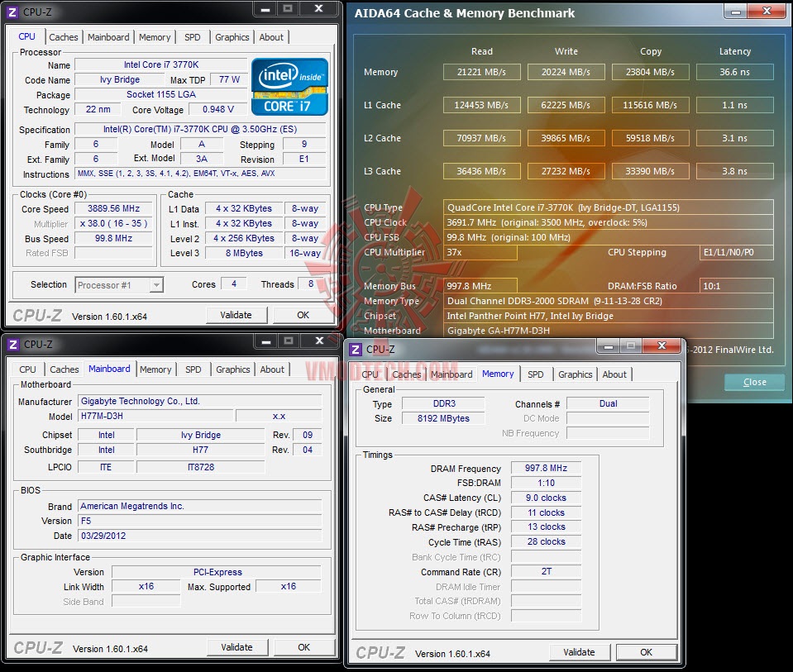Go to Graphics tab in Memory CPU-Z window
Image resolution: width=793 pixels, height=672 pixels.
tap(575, 374)
